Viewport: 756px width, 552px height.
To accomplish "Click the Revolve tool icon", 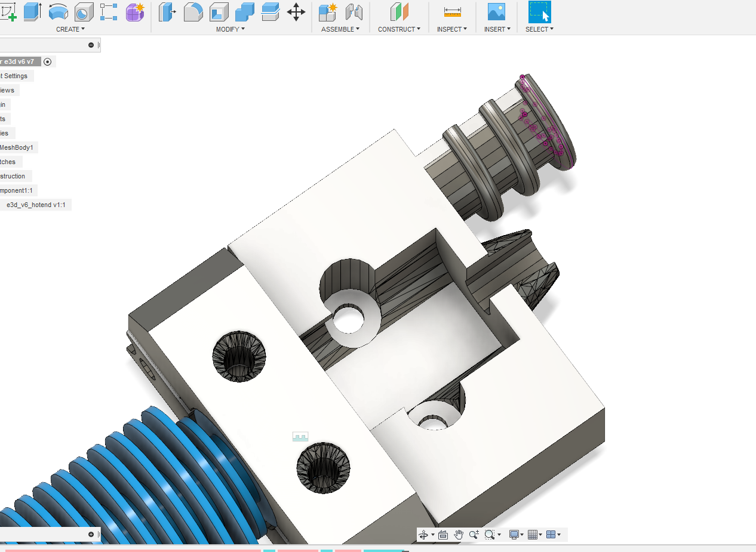I will pyautogui.click(x=58, y=12).
